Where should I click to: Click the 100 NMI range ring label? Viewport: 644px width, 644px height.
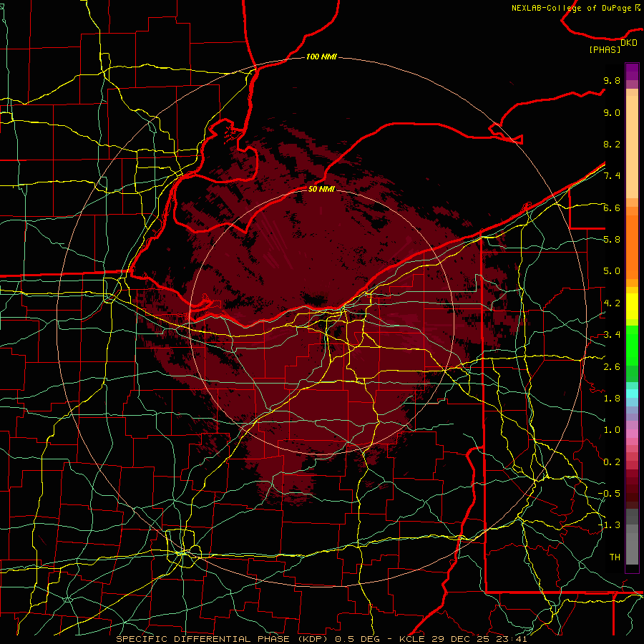pyautogui.click(x=321, y=57)
